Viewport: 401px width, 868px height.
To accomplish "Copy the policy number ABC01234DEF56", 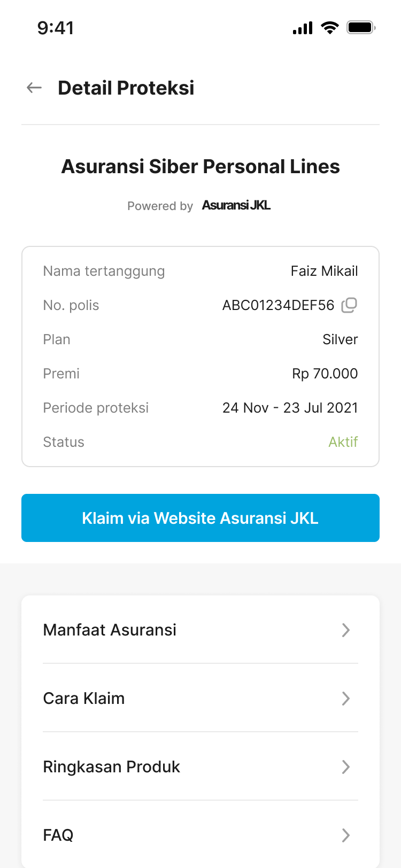I will click(x=349, y=305).
